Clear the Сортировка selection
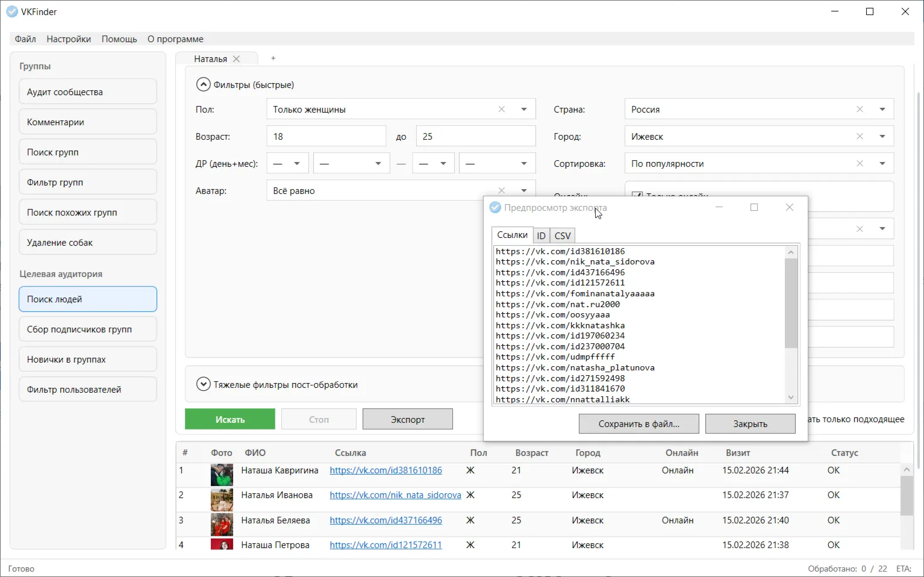 860,164
